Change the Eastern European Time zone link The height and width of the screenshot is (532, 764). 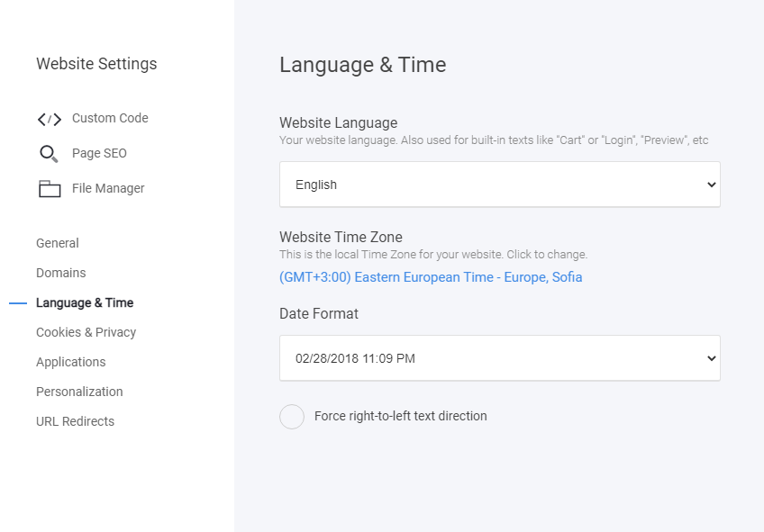431,277
